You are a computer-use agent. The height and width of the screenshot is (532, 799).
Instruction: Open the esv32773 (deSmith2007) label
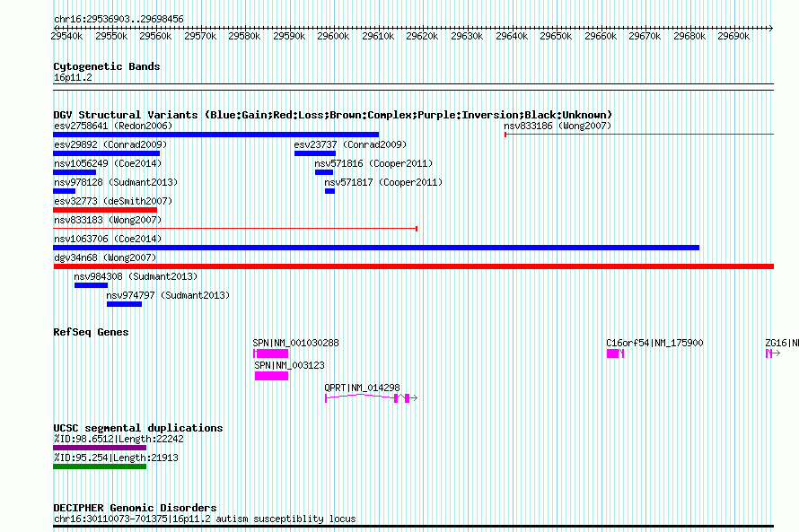tap(113, 201)
